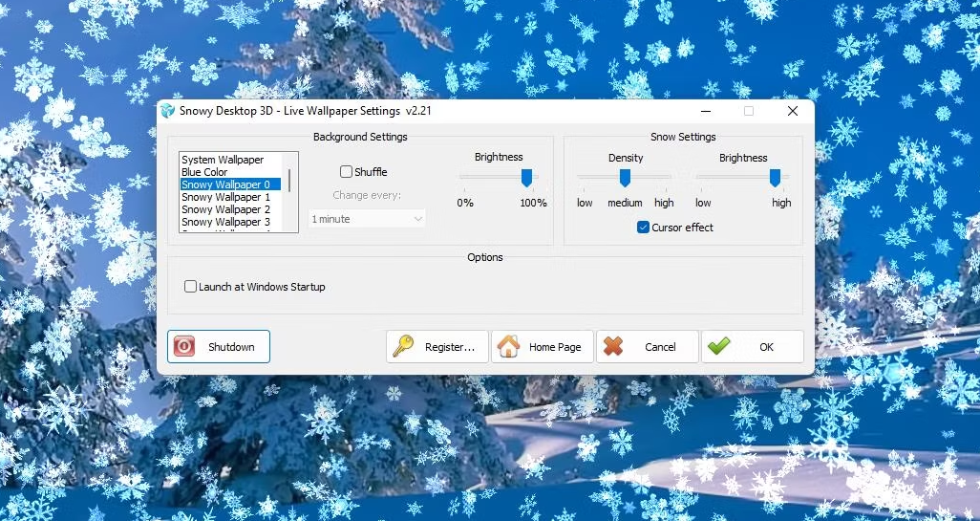Click the green checkmark OK icon
Screen dimensions: 980x521
(x=718, y=346)
